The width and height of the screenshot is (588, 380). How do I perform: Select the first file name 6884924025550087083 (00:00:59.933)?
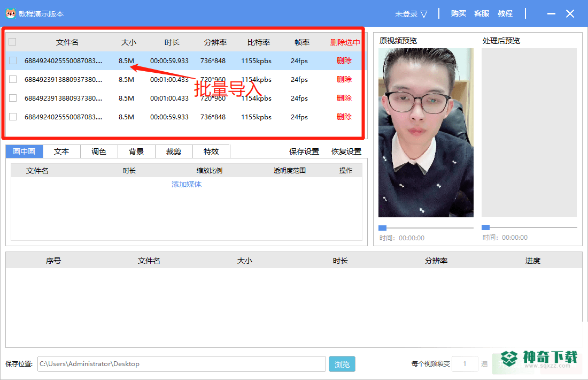click(x=64, y=60)
